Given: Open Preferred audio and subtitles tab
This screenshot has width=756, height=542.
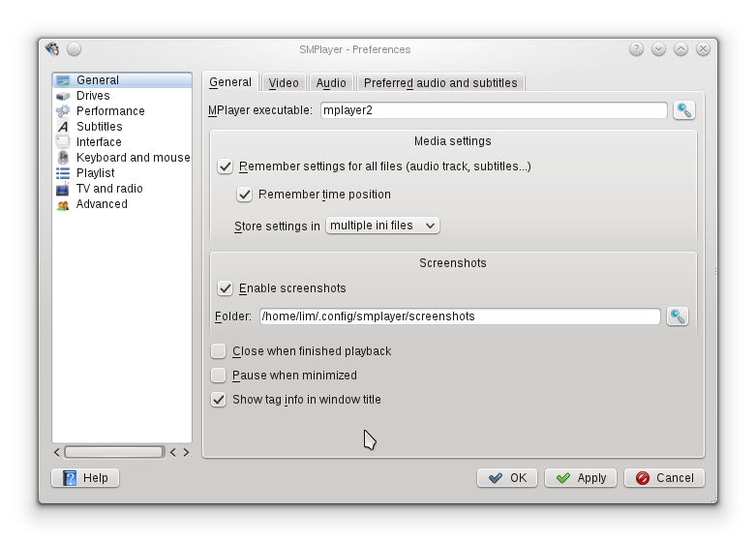Looking at the screenshot, I should [440, 82].
